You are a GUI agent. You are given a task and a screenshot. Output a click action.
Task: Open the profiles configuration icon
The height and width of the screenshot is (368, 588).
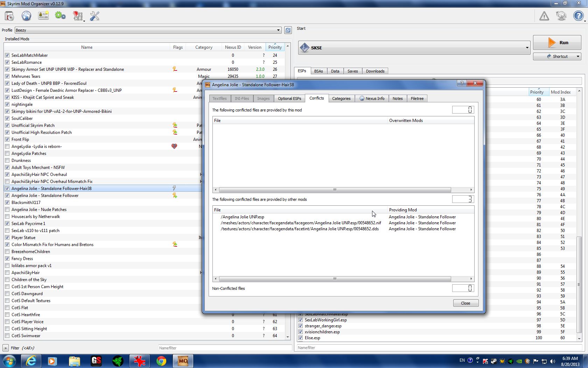tap(43, 16)
